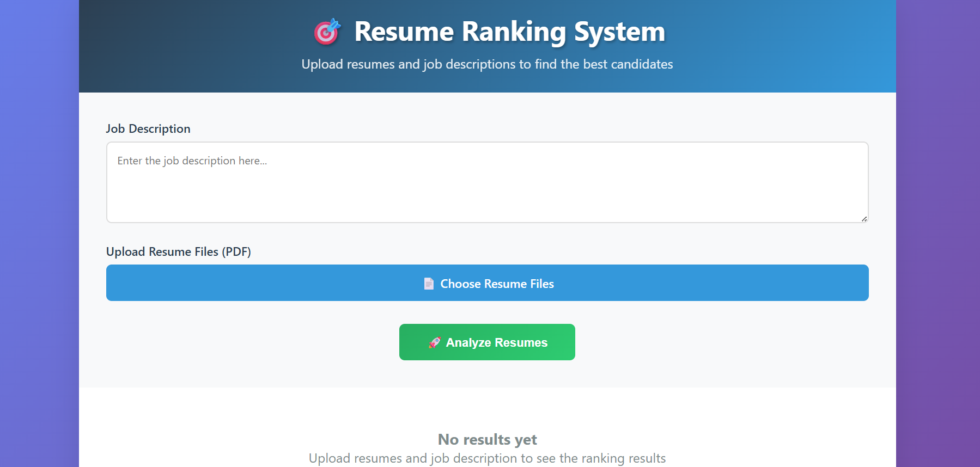
Task: Click the 'Job Description' label
Action: point(148,129)
